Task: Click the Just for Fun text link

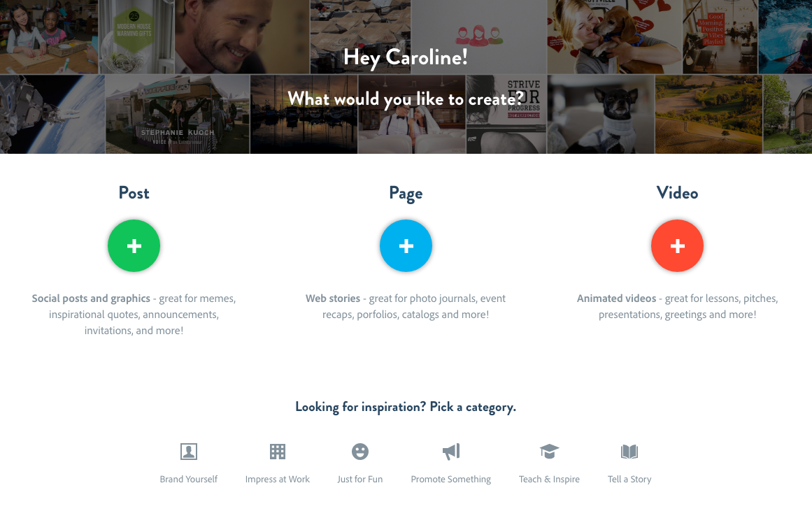Action: (x=360, y=480)
